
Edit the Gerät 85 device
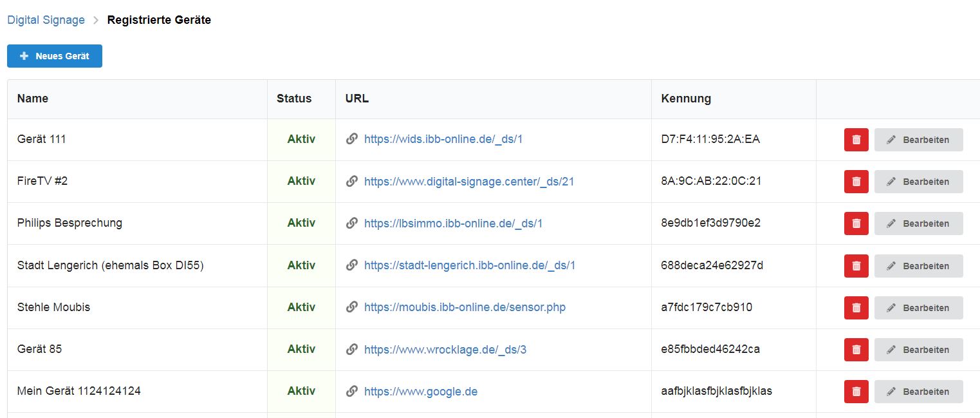click(918, 350)
